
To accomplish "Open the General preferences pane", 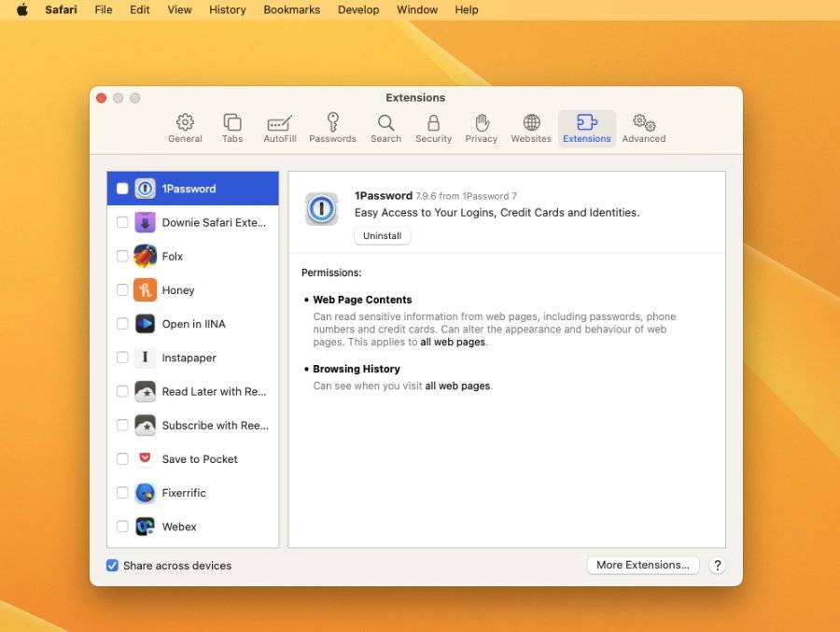I will pos(184,128).
